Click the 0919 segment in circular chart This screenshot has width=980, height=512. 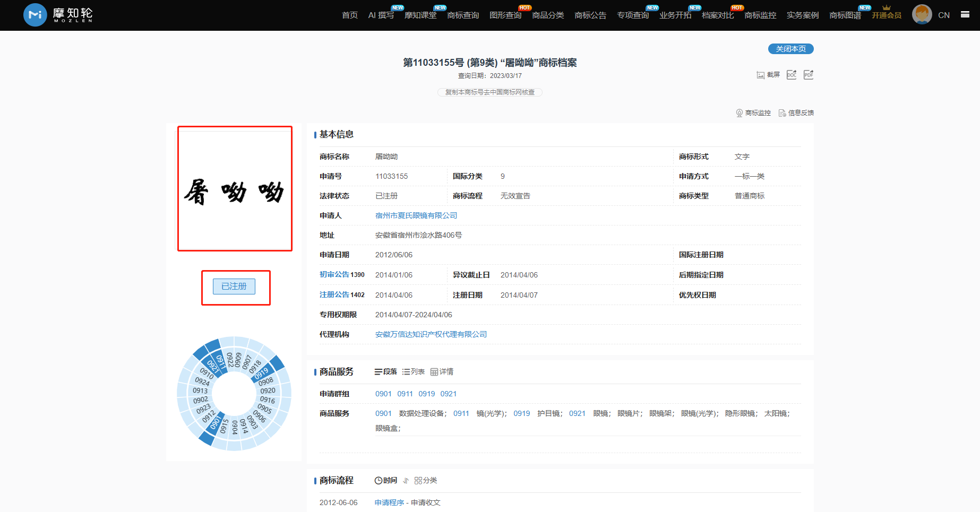point(262,373)
